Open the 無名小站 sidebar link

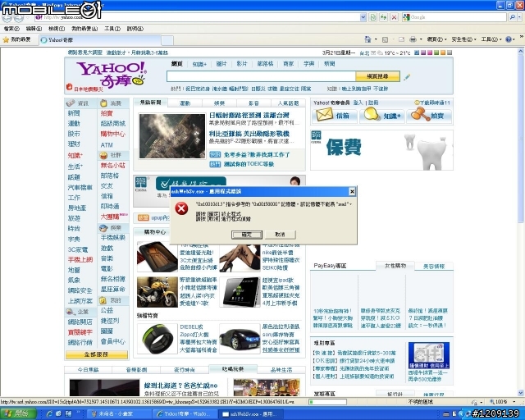click(x=113, y=166)
